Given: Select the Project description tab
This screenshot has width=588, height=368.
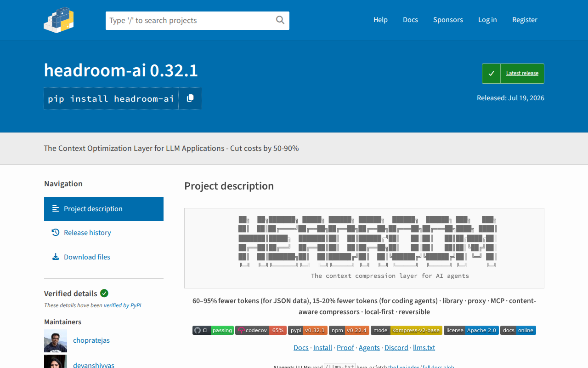Looking at the screenshot, I should [104, 209].
